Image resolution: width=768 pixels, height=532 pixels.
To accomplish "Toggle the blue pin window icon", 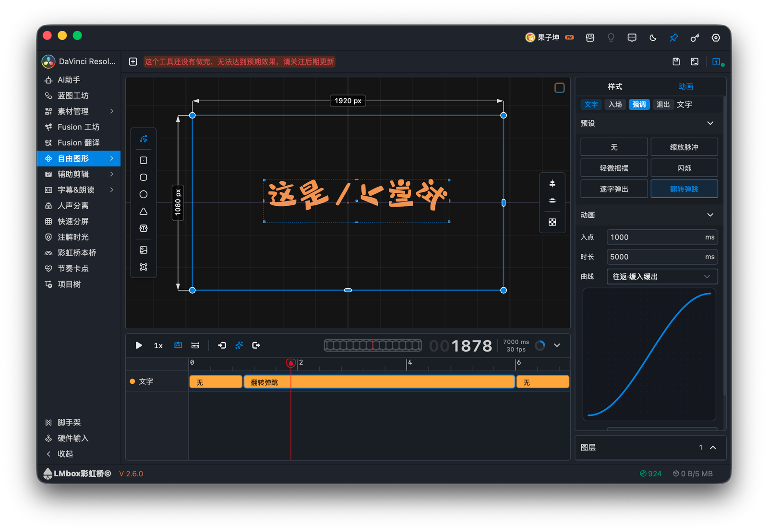I will [x=673, y=37].
